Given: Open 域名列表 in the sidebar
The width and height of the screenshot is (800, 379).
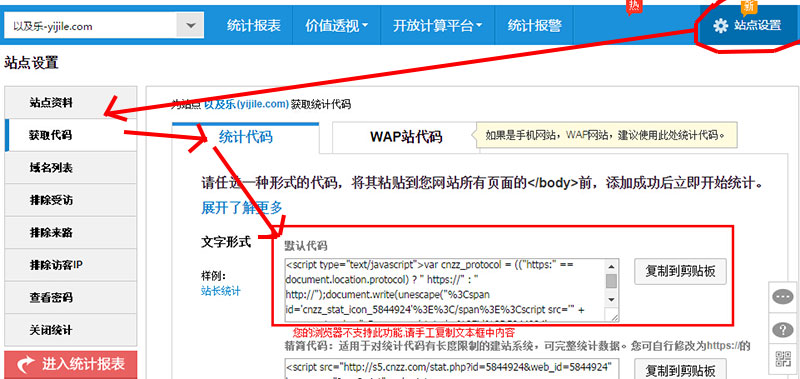Looking at the screenshot, I should pos(71,168).
